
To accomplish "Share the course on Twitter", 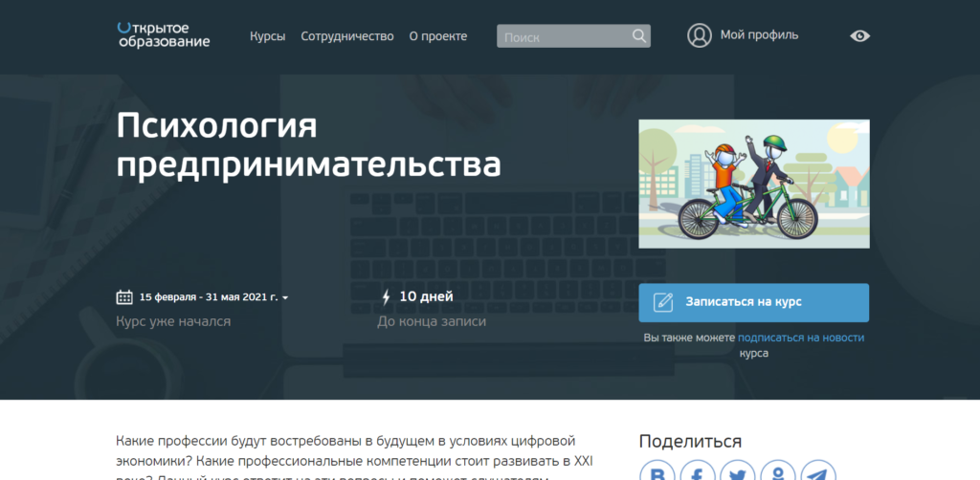I will click(737, 472).
